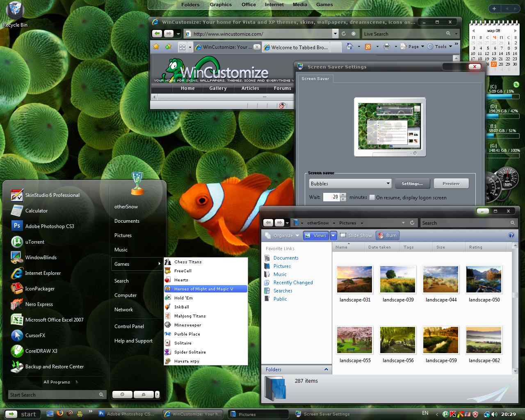Increase the screen saver Wait minutes
The height and width of the screenshot is (420, 525).
point(343,195)
